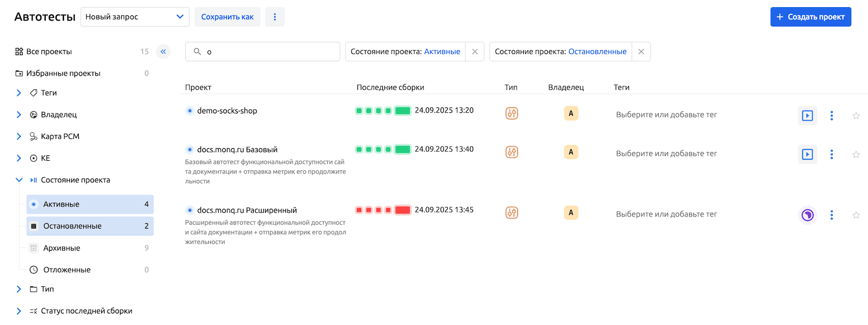Viewport: 868px width, 325px height.
Task: Add docs.monq.ru Базовый to favorites with star
Action: click(x=856, y=155)
